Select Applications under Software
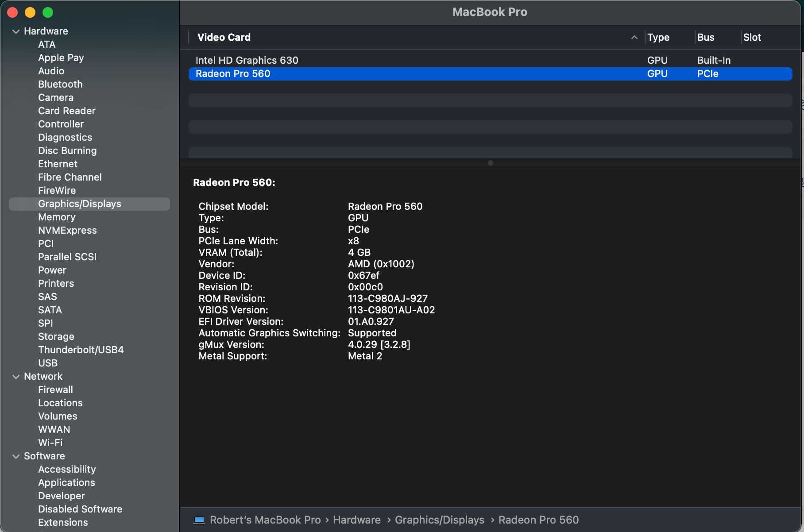 [66, 483]
